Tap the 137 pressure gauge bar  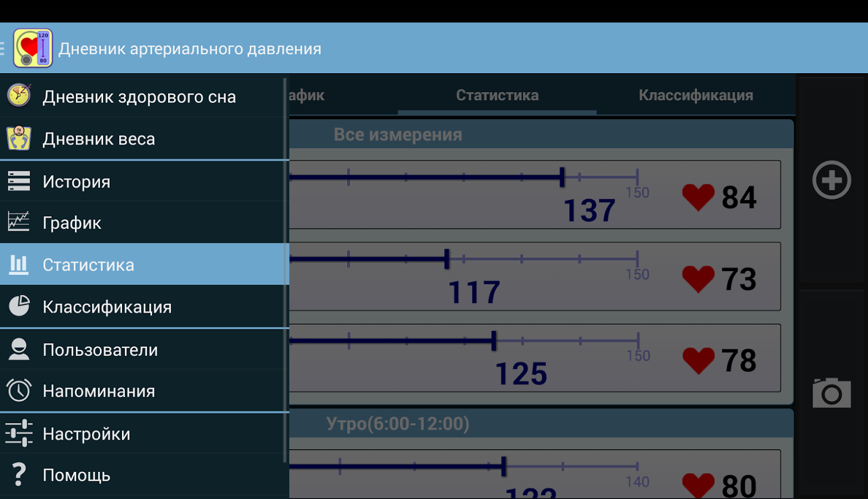point(464,177)
